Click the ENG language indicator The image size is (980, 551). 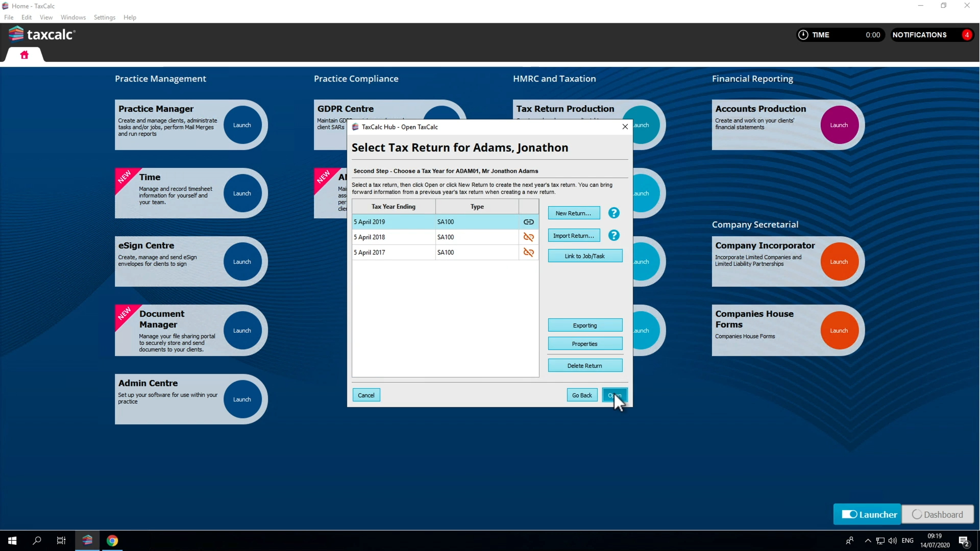(908, 541)
